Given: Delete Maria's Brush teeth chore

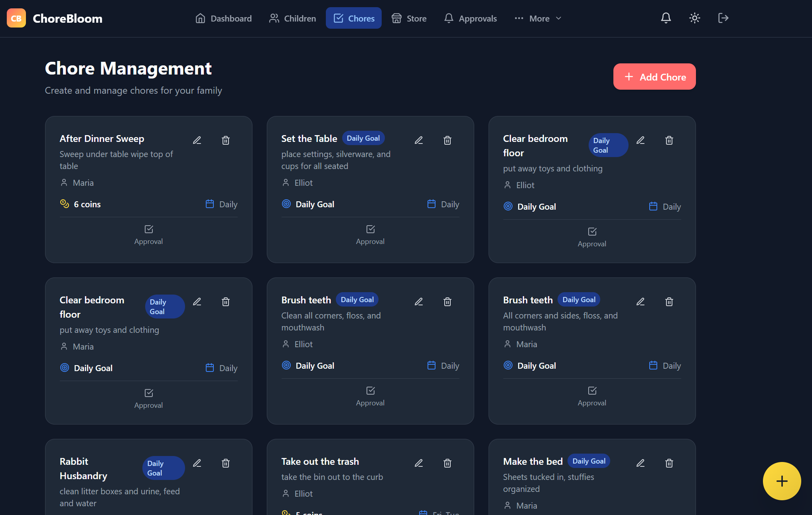Looking at the screenshot, I should pyautogui.click(x=669, y=302).
